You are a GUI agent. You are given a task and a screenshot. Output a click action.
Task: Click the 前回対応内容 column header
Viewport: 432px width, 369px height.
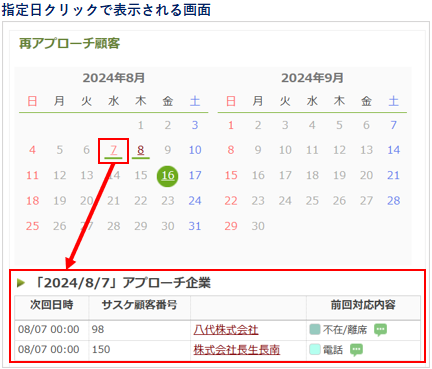363,305
